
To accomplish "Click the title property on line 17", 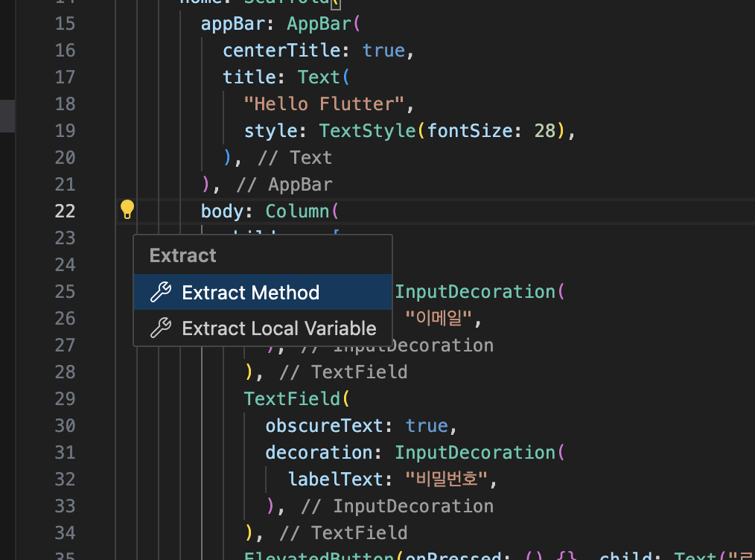I will (x=249, y=77).
